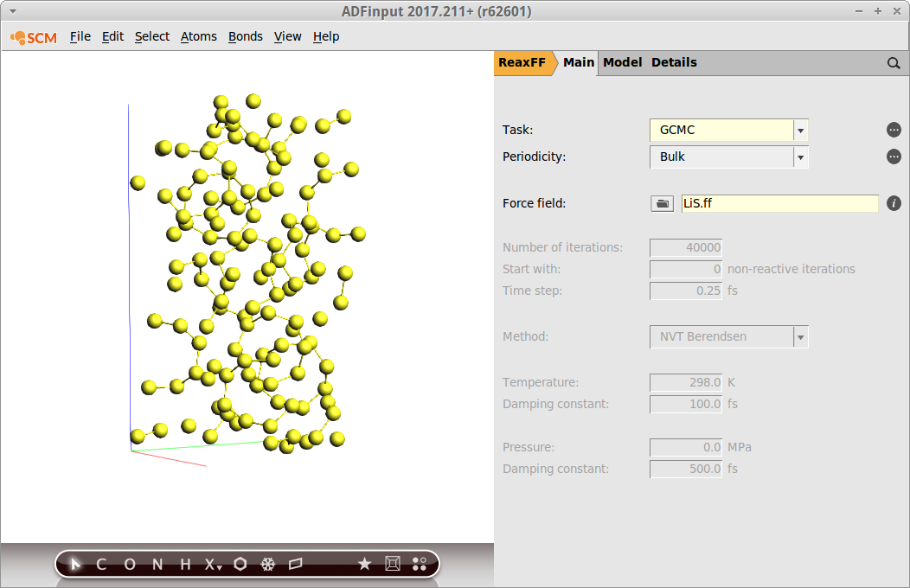Open the slab builder tool icon

coord(295,564)
